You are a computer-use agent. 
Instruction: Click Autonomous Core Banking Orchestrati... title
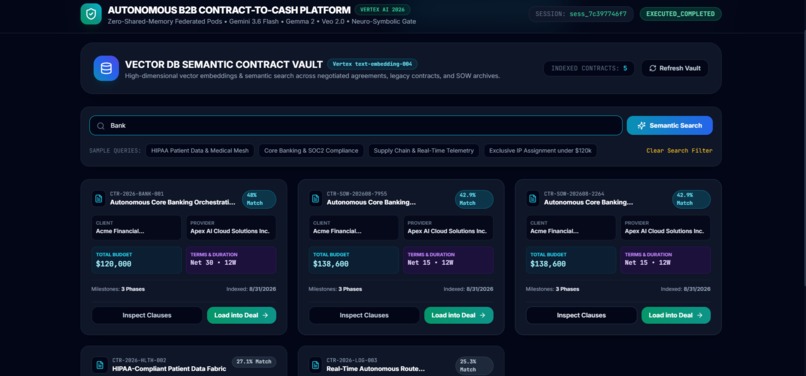click(173, 203)
